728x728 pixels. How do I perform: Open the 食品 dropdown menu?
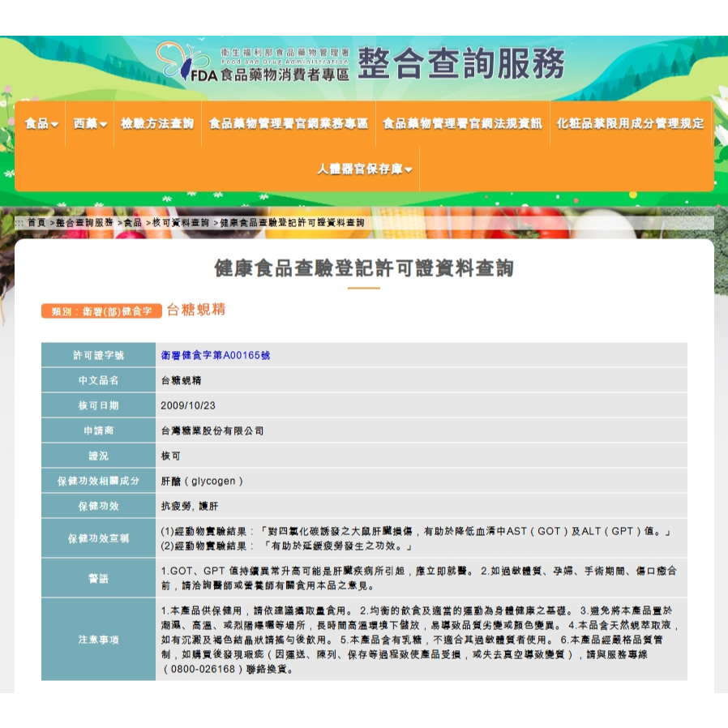click(x=41, y=123)
